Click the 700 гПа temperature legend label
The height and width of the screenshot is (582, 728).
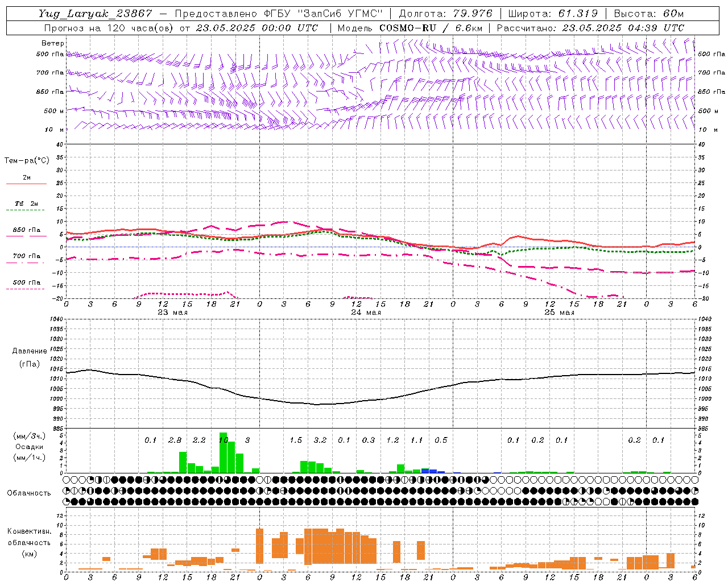(x=27, y=256)
